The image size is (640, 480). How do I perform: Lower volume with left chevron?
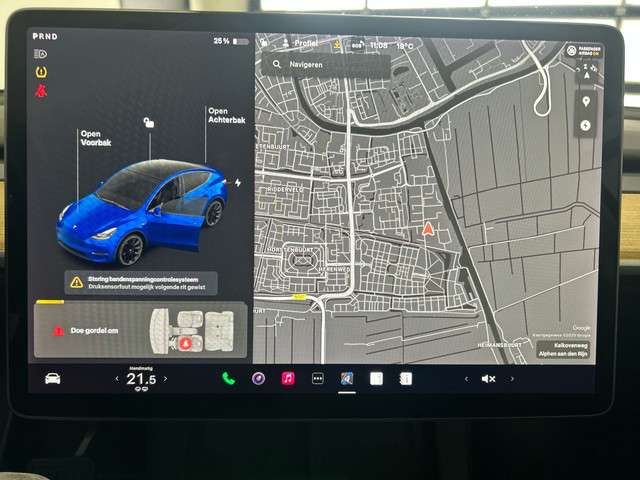466,379
